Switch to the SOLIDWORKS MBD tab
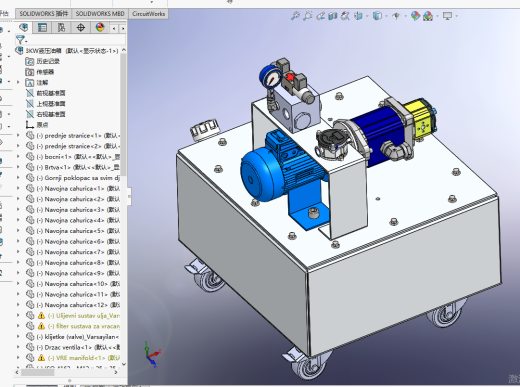 click(x=100, y=14)
